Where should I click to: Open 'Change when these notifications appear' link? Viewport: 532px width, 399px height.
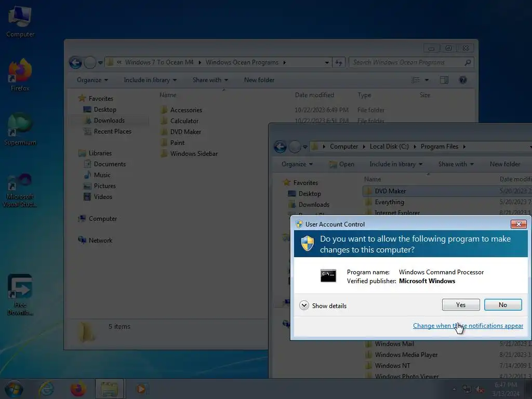coord(468,326)
